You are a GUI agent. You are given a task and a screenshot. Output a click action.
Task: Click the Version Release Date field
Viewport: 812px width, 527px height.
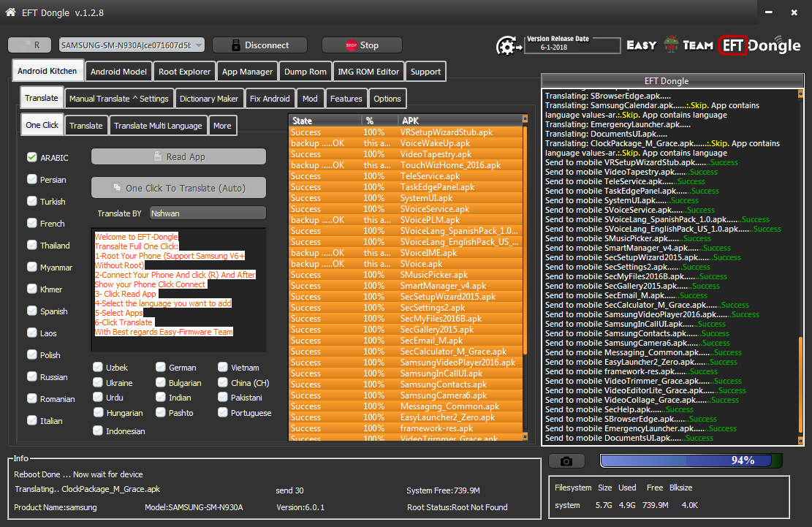pos(573,47)
